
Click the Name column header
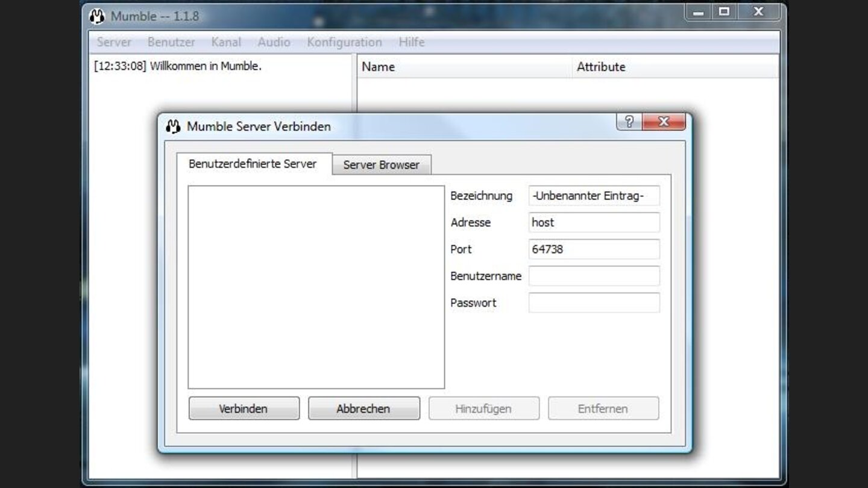(x=464, y=67)
